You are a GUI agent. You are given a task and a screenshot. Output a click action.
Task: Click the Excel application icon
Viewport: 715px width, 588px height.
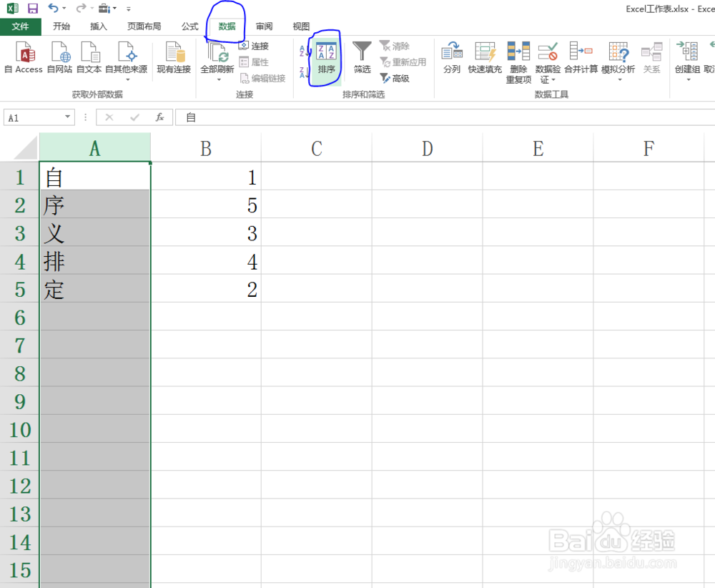[x=12, y=8]
